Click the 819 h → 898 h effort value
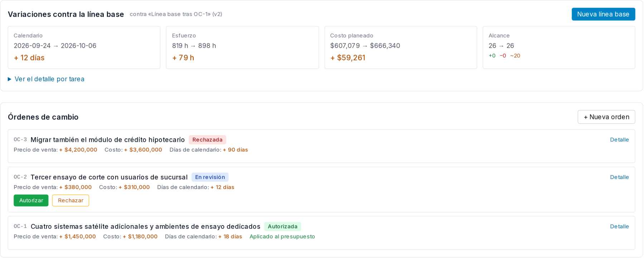 [x=194, y=46]
